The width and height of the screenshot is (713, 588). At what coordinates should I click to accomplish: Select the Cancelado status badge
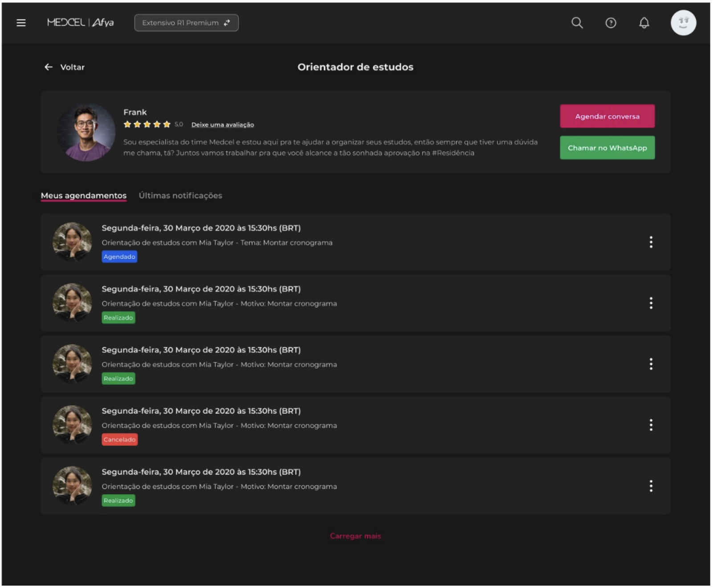pos(120,439)
